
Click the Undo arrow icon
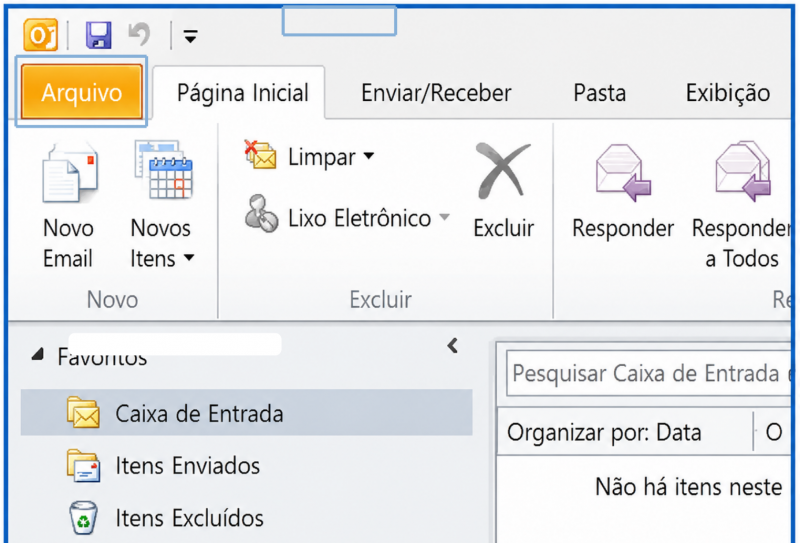[139, 34]
